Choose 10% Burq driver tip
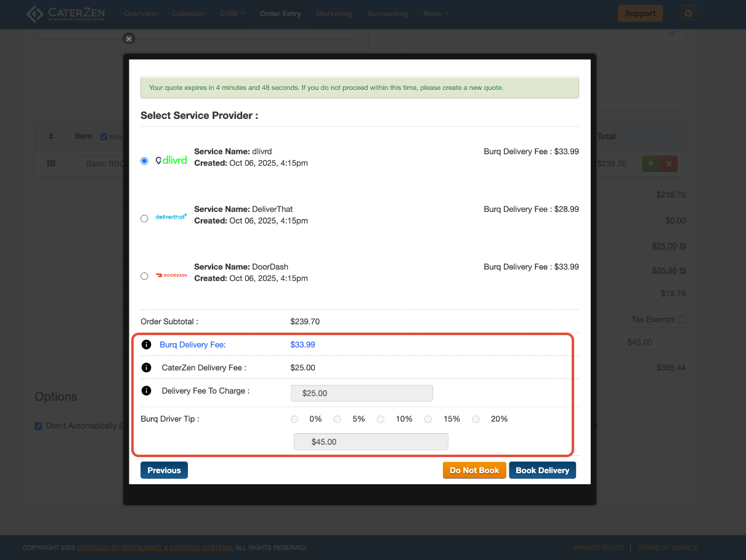Screen dimensions: 746x560 [381, 419]
